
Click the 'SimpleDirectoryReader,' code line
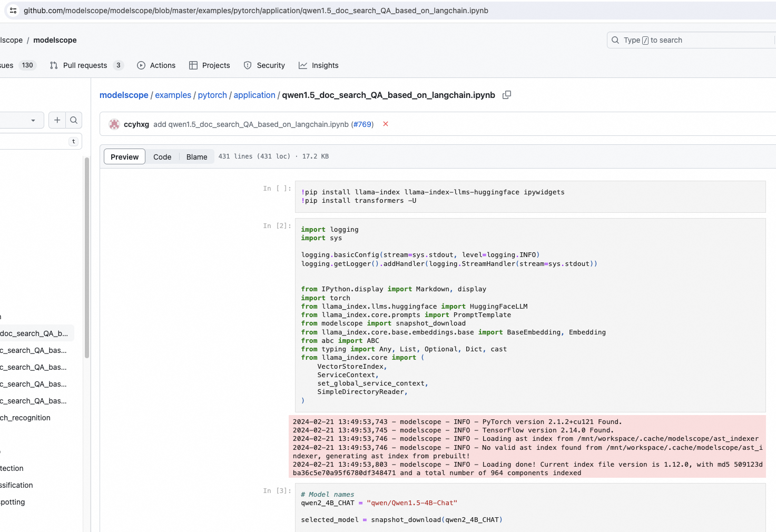coord(362,392)
